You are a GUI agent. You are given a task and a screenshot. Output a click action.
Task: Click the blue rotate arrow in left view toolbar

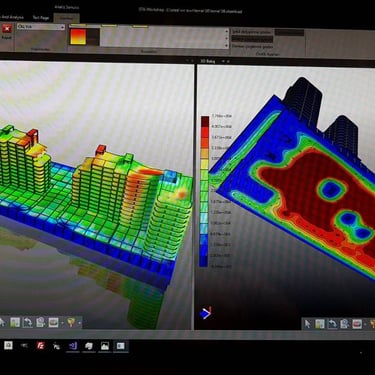point(28,322)
